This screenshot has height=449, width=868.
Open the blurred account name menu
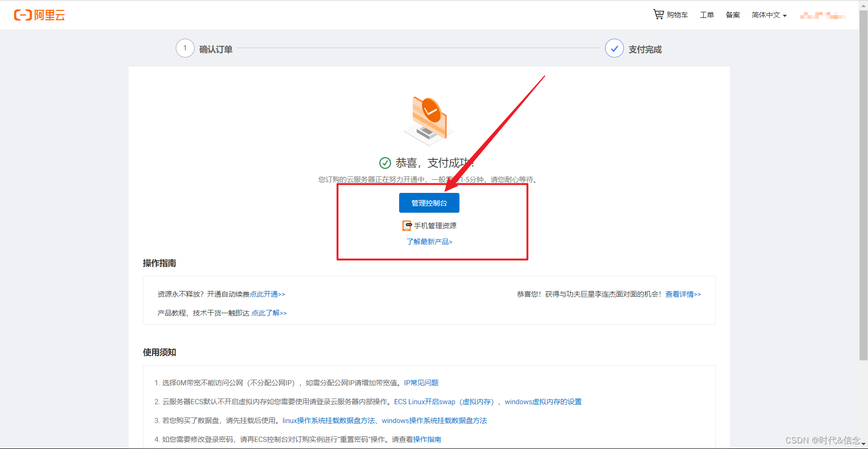click(823, 16)
